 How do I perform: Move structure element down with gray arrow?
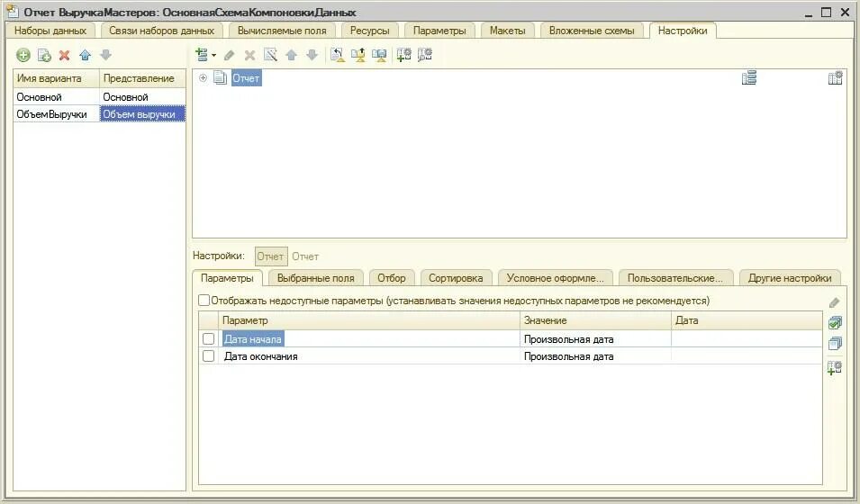point(312,55)
